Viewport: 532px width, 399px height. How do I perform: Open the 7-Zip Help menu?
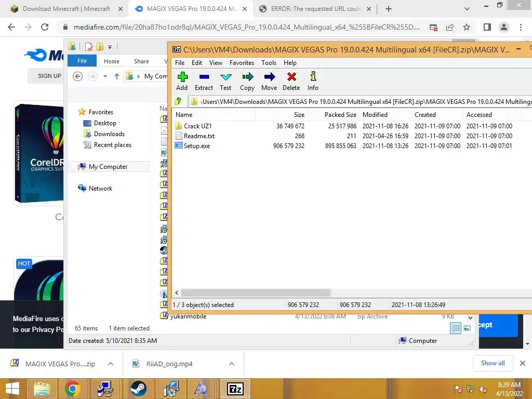[290, 63]
